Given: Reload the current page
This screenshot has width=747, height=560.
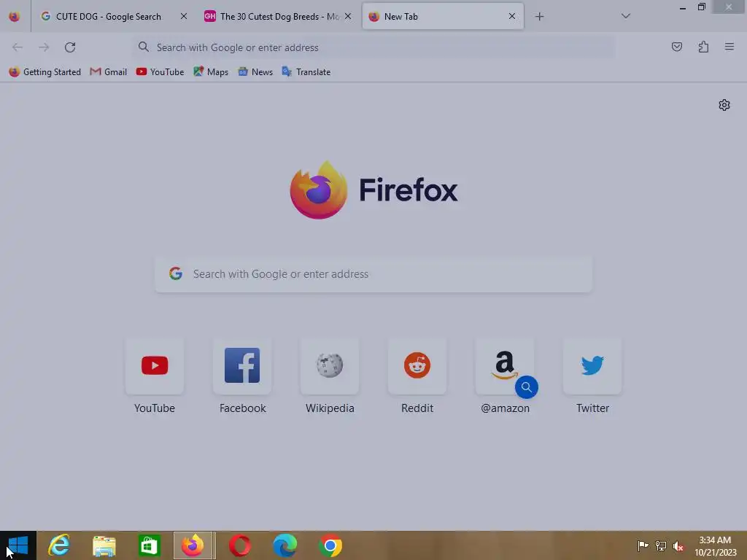Looking at the screenshot, I should click(x=70, y=47).
